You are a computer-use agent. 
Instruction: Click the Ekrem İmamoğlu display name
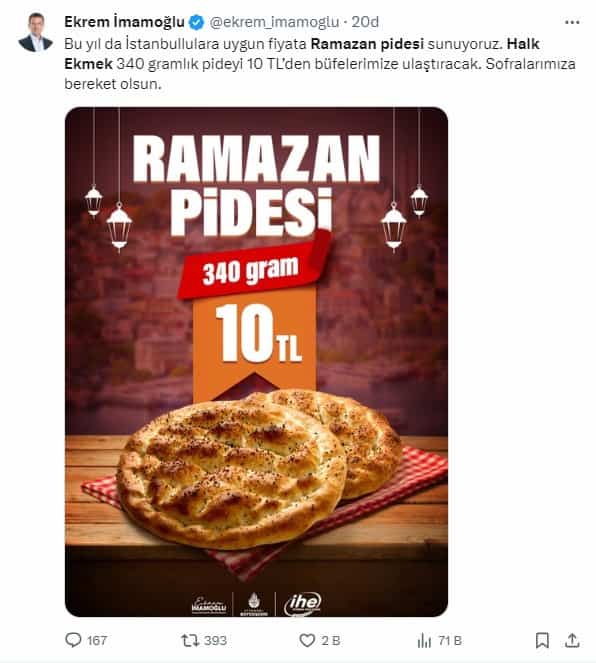point(124,22)
